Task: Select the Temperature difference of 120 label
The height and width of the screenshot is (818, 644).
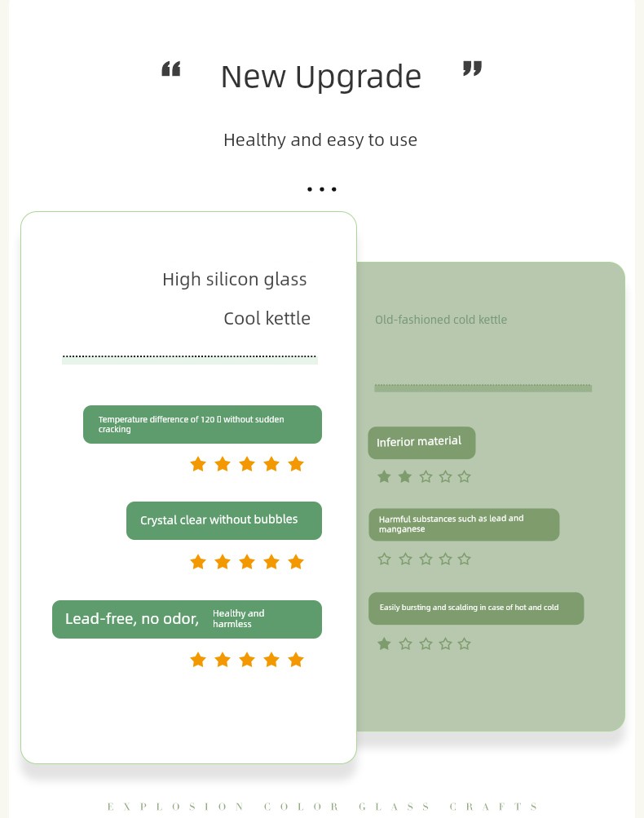Action: [202, 424]
